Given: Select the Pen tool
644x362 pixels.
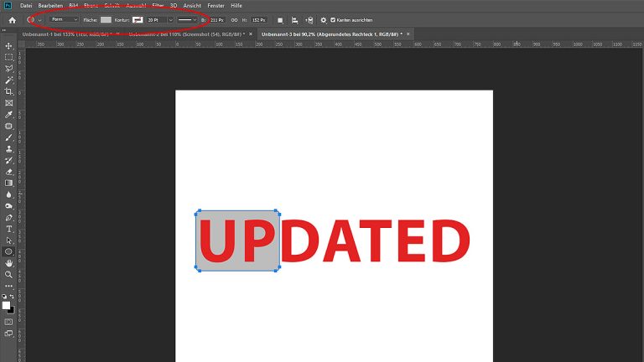Looking at the screenshot, I should point(8,218).
